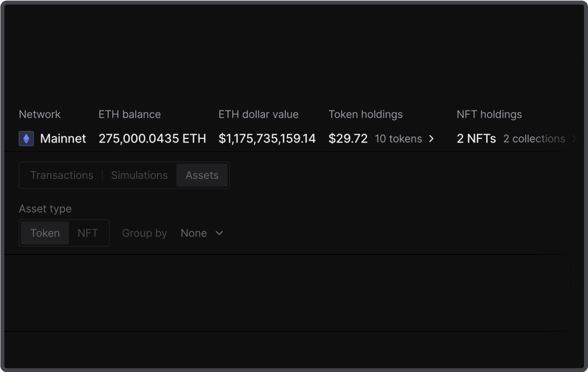588x372 pixels.
Task: Click the 2 NFTs holdings value
Action: pos(476,139)
